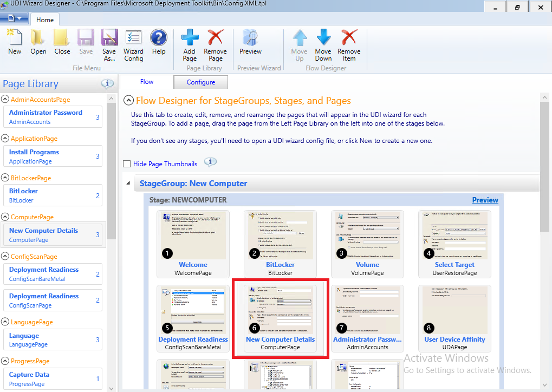
Task: Collapse the Flow Designer description section
Action: pyautogui.click(x=128, y=101)
